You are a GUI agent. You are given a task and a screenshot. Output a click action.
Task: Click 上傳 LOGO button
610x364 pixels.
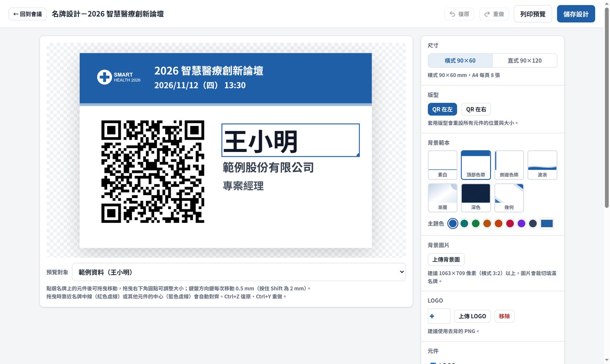(x=473, y=316)
